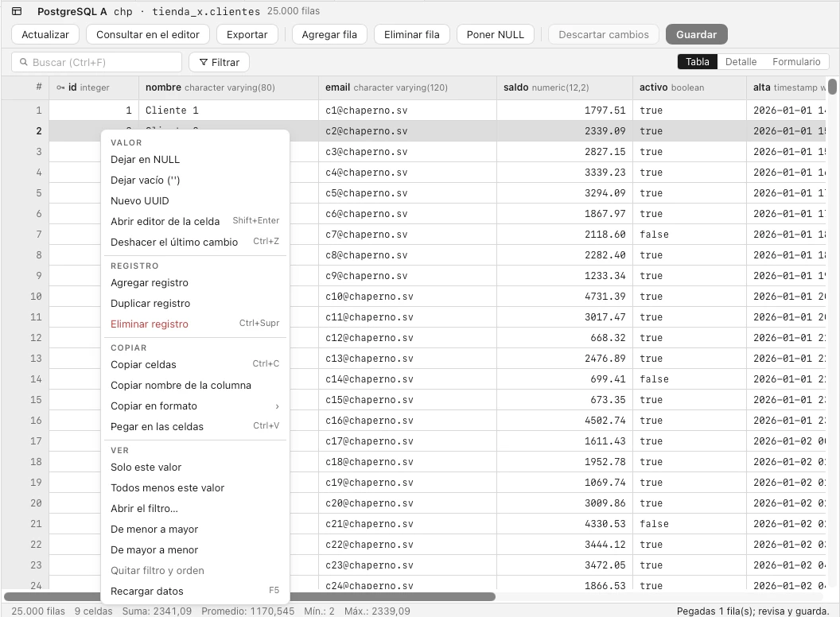Select Todos menos este valor

pos(195,488)
